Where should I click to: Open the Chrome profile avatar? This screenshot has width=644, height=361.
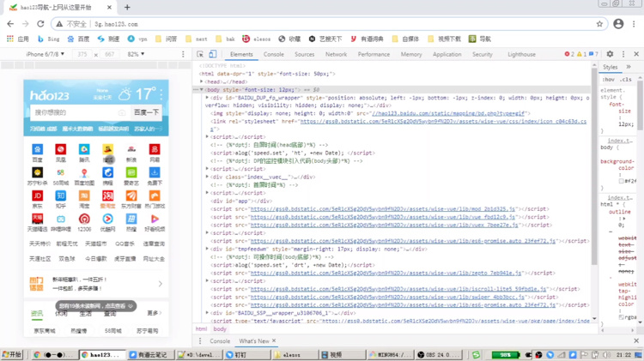tap(618, 24)
